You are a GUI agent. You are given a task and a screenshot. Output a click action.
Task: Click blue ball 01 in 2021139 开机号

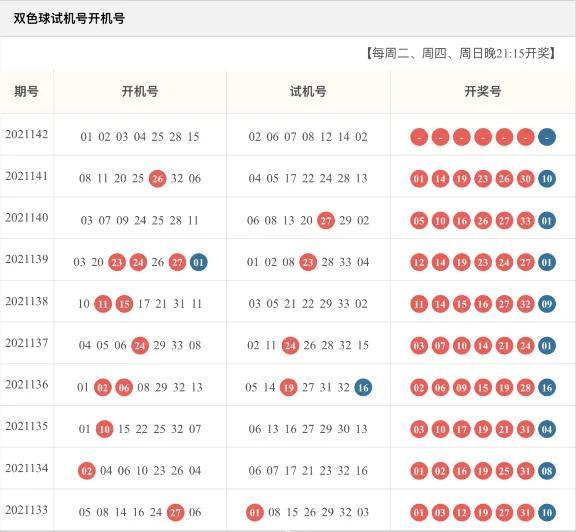point(198,262)
